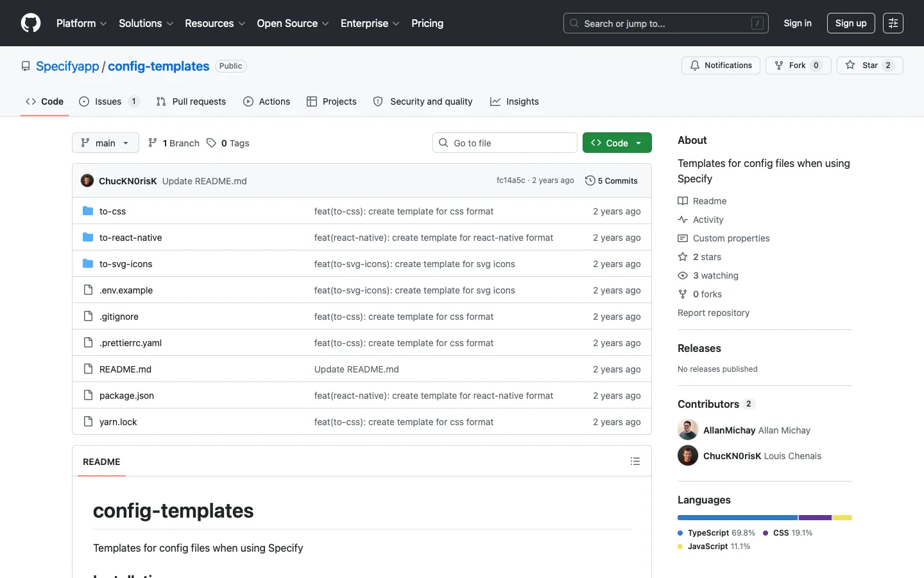
Task: Click the config-templates repository name link
Action: pos(158,66)
